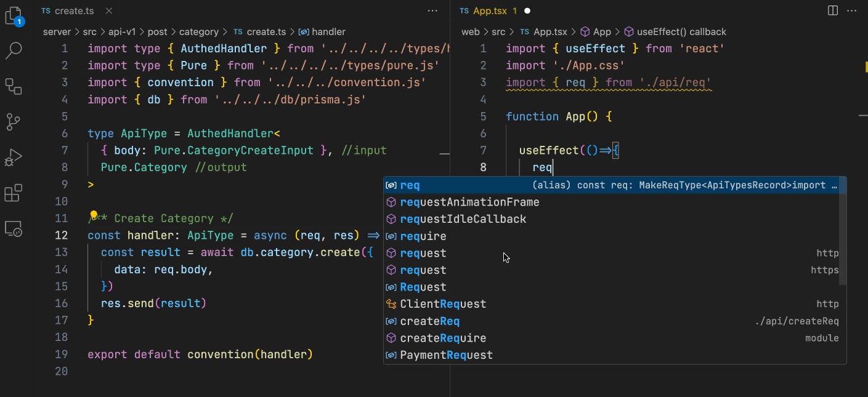Click underlined './api/req' import path
The width and height of the screenshot is (868, 397).
pos(675,82)
